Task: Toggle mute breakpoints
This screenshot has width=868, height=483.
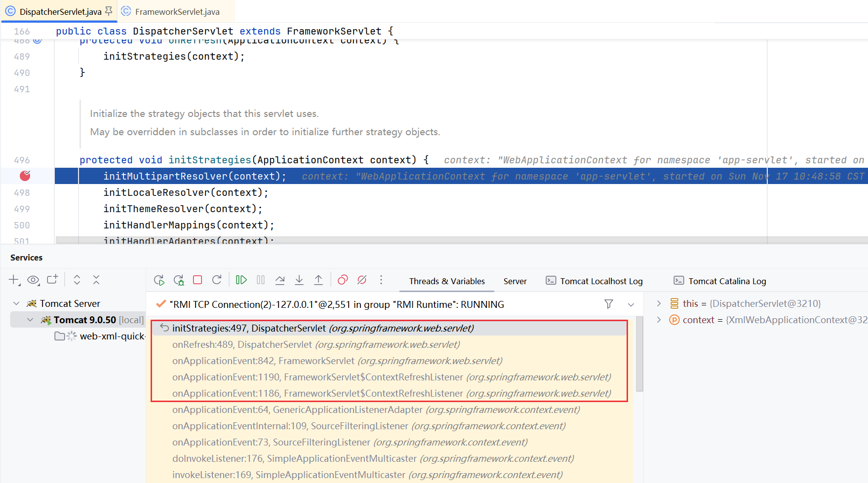Action: (362, 280)
